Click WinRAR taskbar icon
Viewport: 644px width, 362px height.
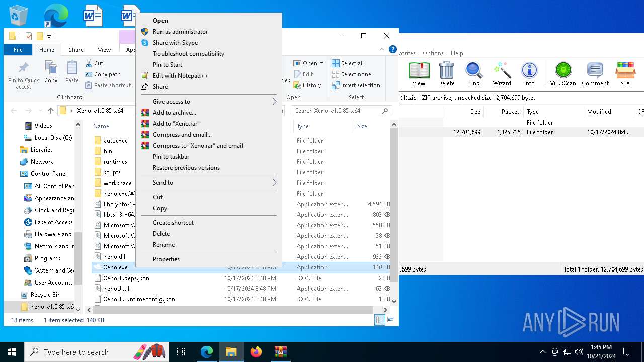281,352
